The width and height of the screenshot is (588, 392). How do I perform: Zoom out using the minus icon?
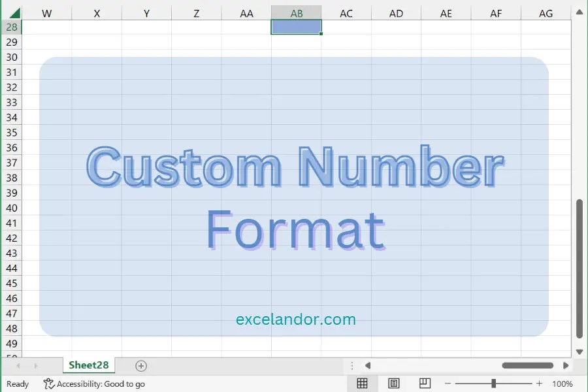(x=448, y=384)
